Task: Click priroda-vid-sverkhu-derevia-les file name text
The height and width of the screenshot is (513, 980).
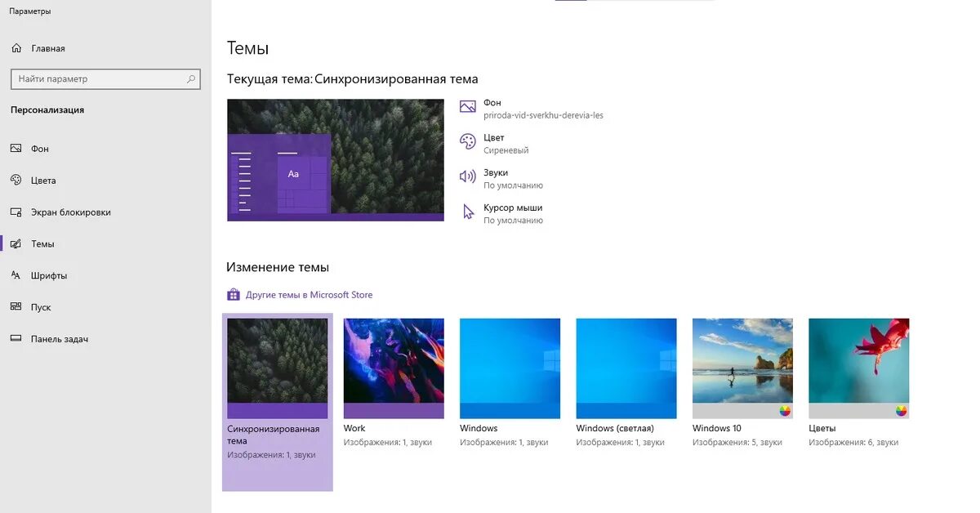Action: [543, 115]
